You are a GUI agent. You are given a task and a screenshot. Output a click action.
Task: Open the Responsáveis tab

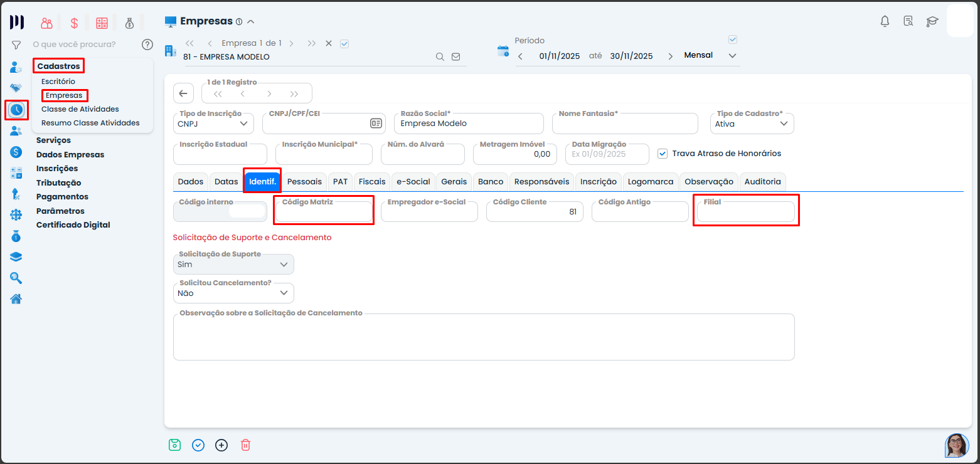(541, 181)
